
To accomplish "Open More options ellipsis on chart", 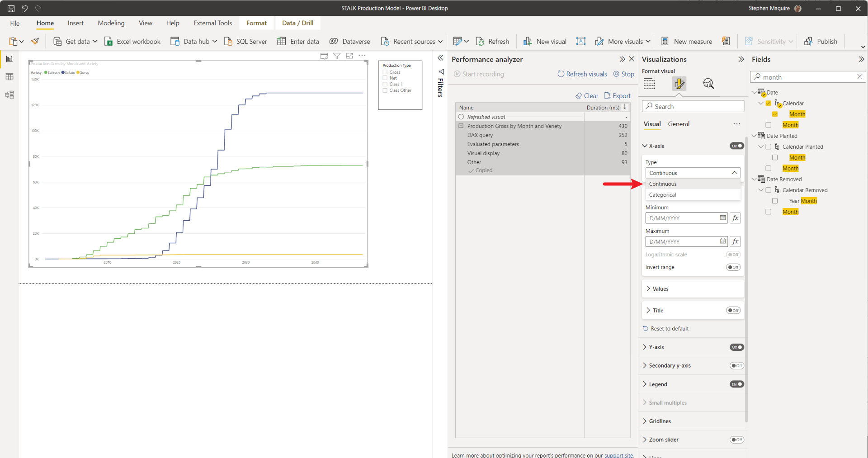I will tap(362, 56).
